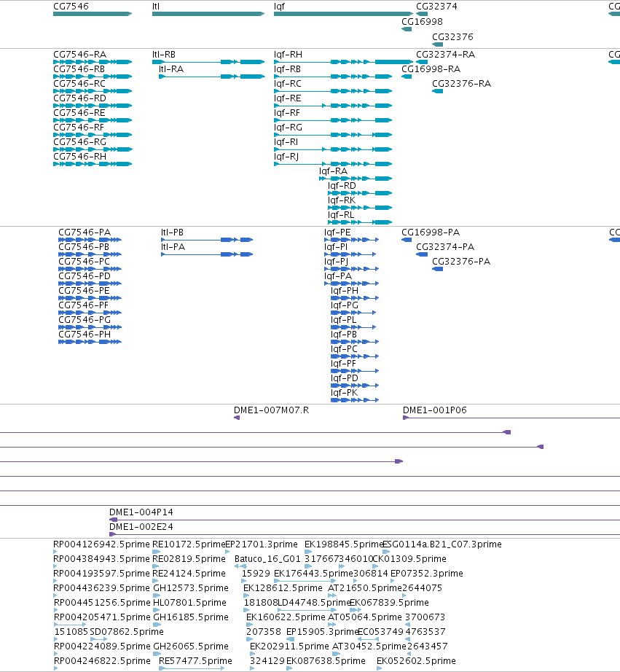Select EST GH26065.5prime
This screenshot has width=620, height=672.
pos(157,654)
